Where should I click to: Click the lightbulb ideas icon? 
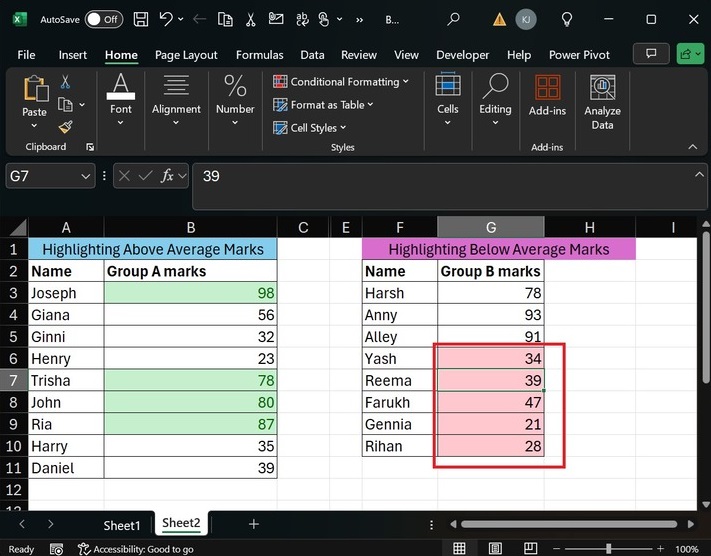click(x=567, y=19)
